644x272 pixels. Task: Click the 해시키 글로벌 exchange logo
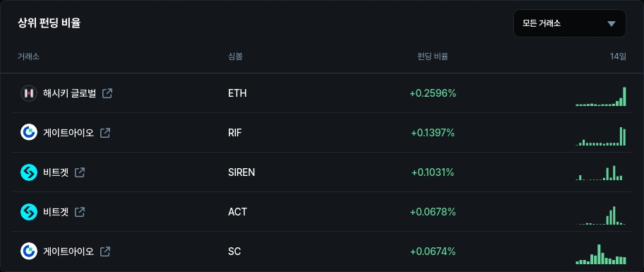tap(29, 93)
